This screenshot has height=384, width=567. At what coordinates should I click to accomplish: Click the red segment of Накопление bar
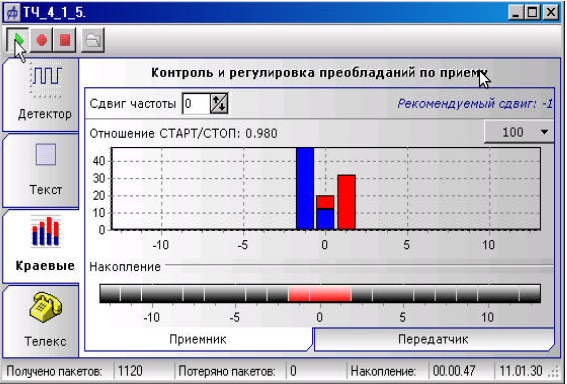tap(320, 294)
